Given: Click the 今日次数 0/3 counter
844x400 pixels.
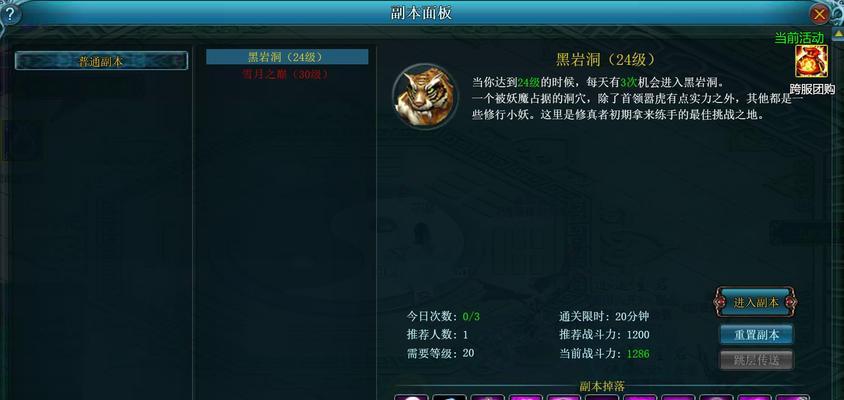Looking at the screenshot, I should pyautogui.click(x=471, y=316).
